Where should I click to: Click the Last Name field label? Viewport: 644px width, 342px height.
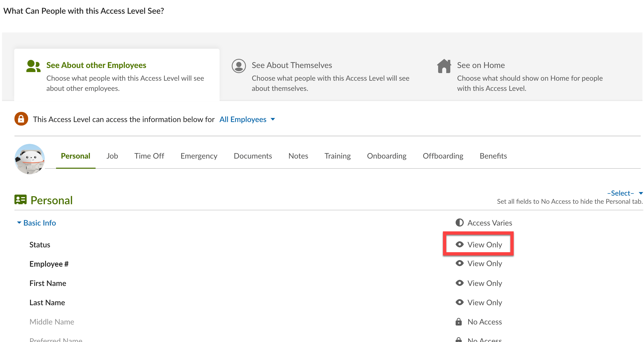[x=47, y=302]
